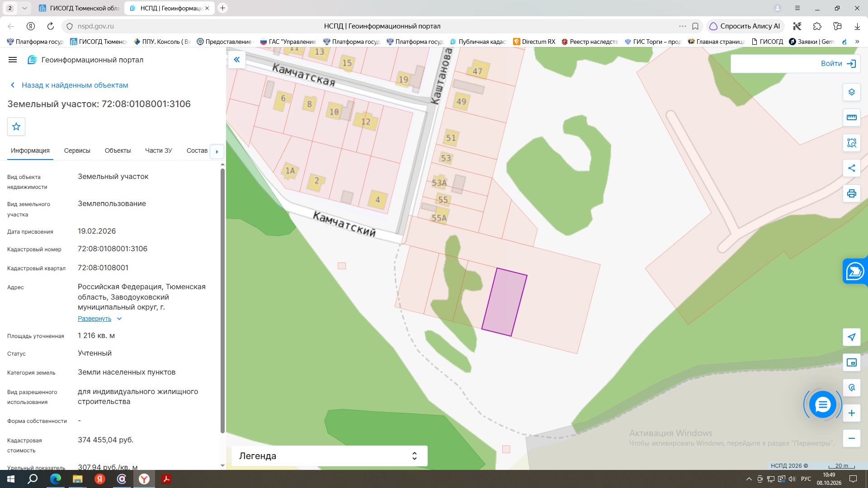Click the map identify location tool
The width and height of the screenshot is (868, 488).
click(x=852, y=388)
